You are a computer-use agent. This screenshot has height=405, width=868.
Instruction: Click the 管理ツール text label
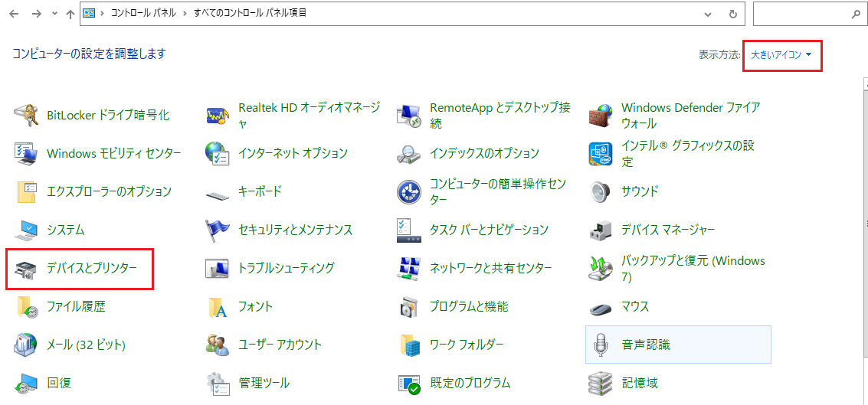(x=264, y=383)
